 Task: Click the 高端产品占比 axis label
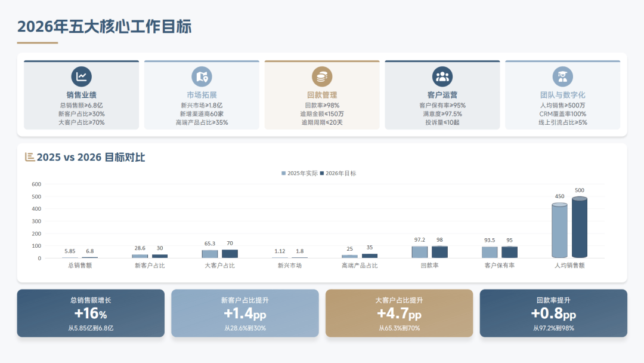pos(360,265)
